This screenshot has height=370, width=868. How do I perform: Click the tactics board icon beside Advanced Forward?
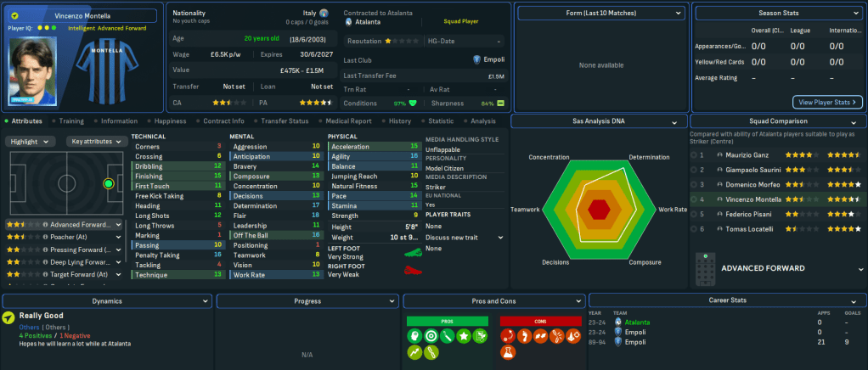pos(702,268)
